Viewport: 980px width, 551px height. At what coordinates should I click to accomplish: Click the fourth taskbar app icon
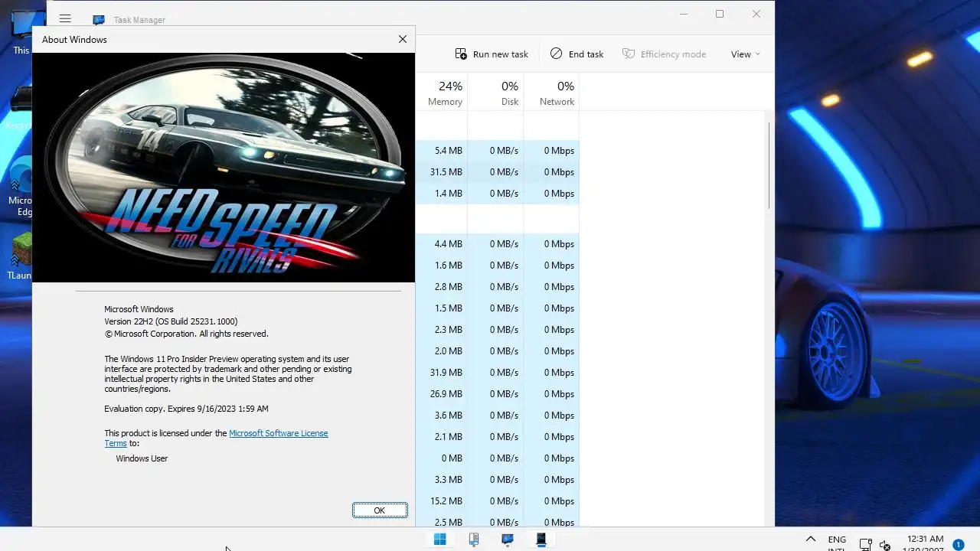tap(541, 539)
